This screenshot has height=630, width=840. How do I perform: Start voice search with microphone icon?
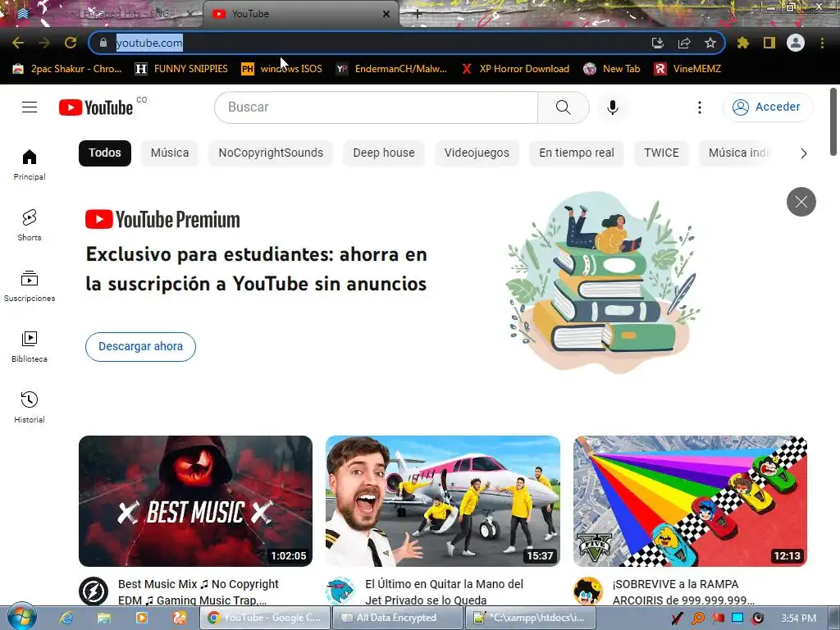[x=612, y=107]
